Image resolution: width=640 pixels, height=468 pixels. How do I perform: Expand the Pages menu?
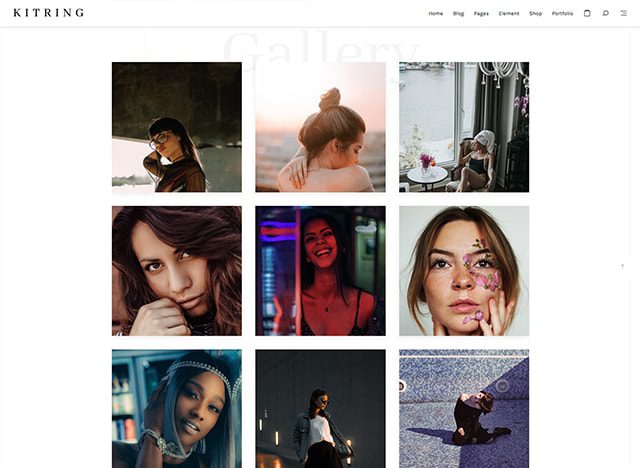(x=481, y=13)
